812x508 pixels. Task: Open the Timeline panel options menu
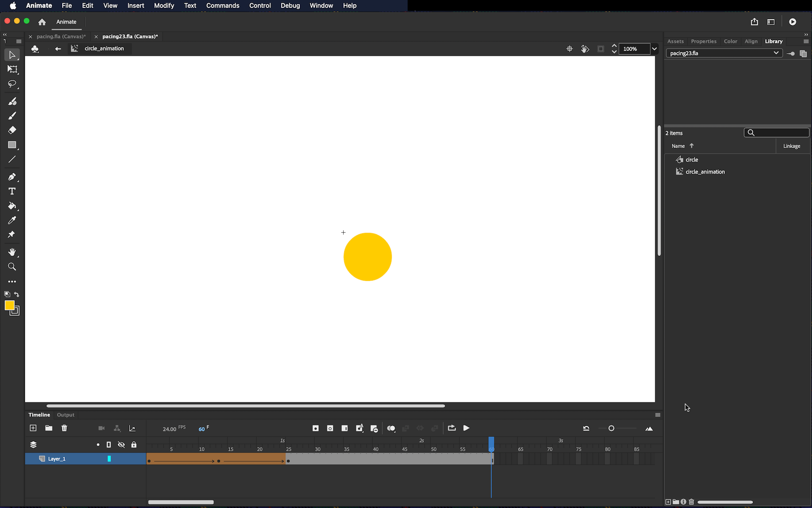[x=658, y=415]
